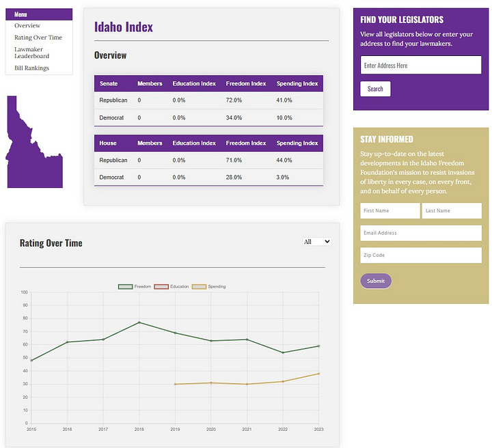The image size is (492, 448).
Task: Click Senate Republican Freedom Index 72.0%
Action: click(x=234, y=100)
